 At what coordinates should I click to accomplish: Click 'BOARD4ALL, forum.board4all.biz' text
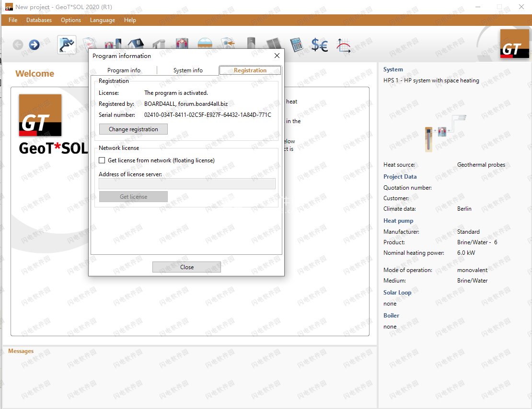tap(186, 104)
